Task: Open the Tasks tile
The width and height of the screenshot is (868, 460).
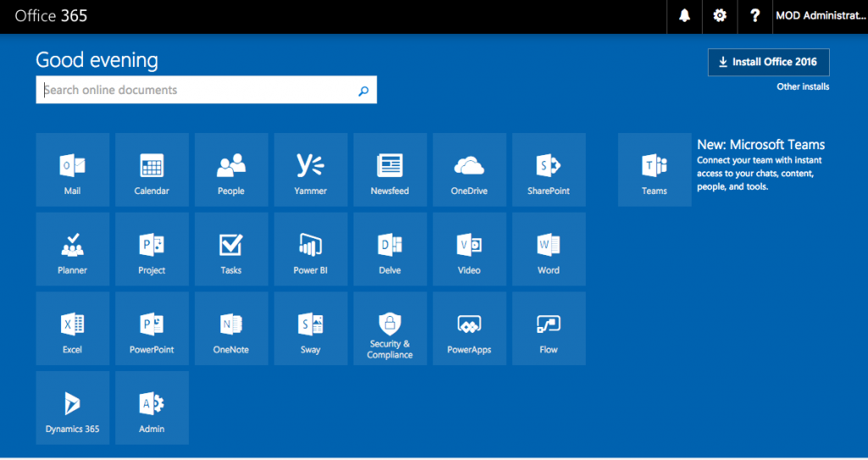Action: pyautogui.click(x=231, y=249)
